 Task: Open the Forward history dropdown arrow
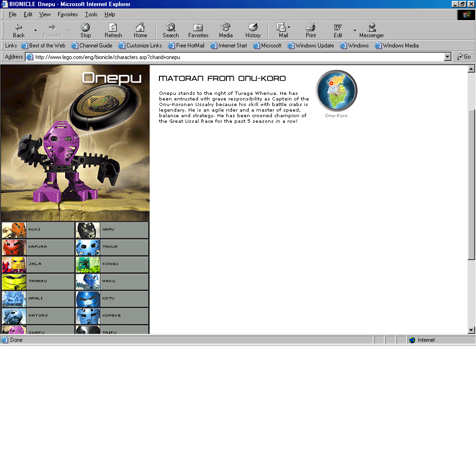pyautogui.click(x=69, y=30)
